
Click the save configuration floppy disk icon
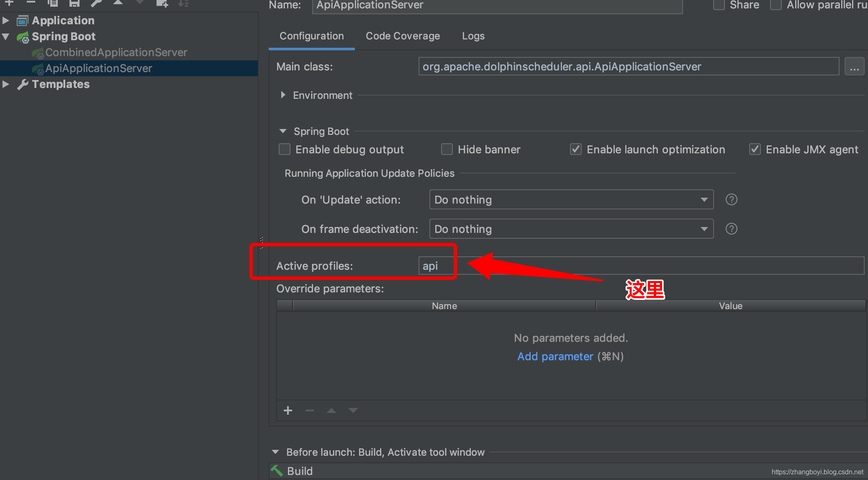click(74, 3)
